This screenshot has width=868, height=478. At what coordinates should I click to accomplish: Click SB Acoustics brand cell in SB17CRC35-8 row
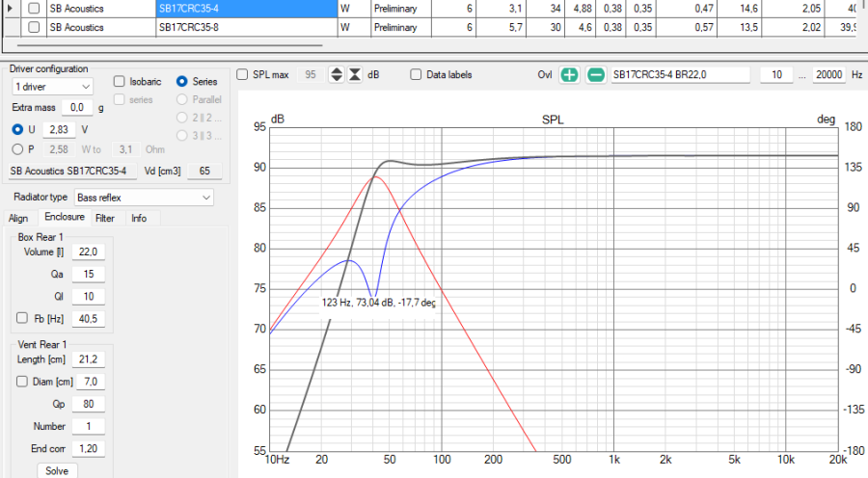[x=101, y=27]
